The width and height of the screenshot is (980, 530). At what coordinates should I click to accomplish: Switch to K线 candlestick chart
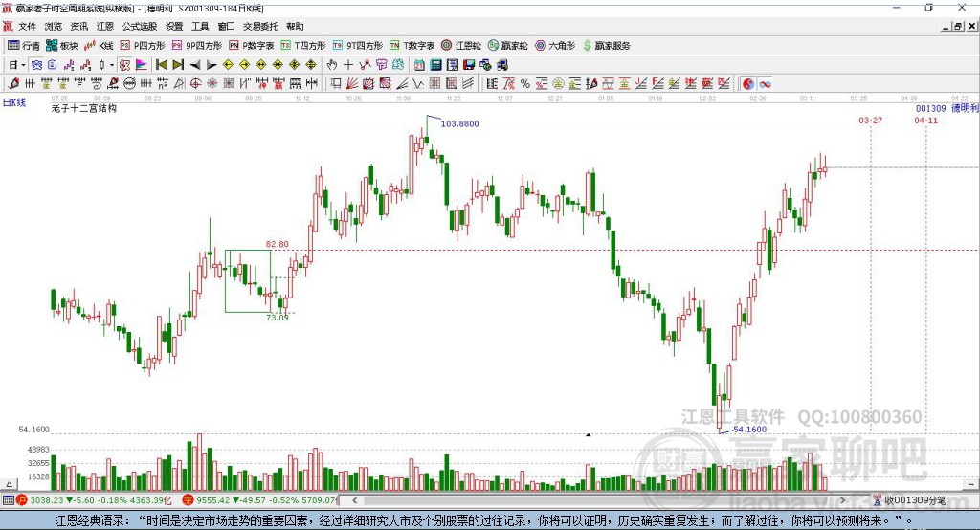click(99, 46)
